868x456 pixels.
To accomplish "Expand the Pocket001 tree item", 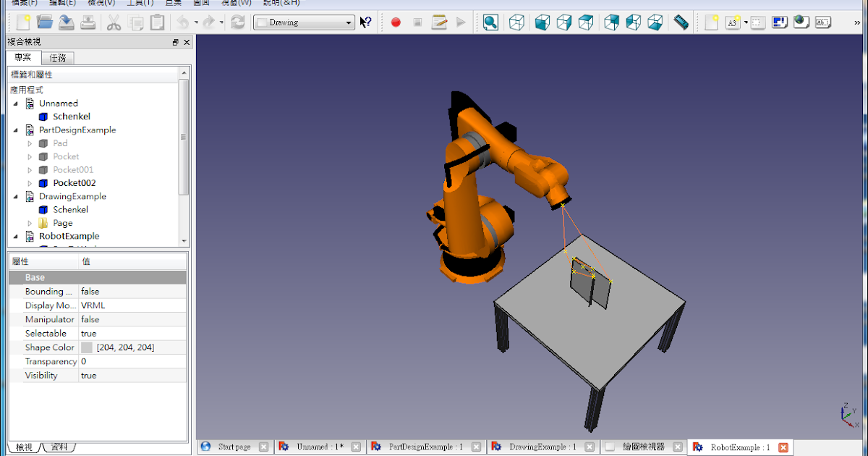I will click(x=30, y=170).
